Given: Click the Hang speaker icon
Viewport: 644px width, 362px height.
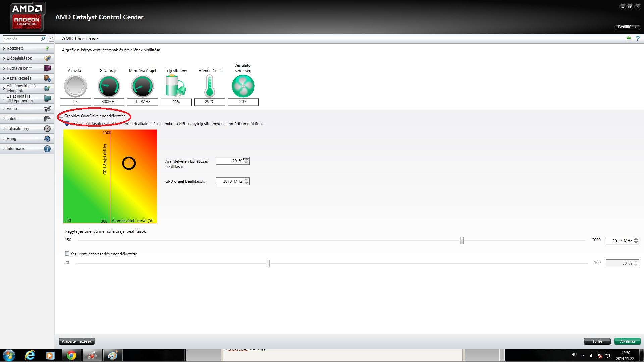Looking at the screenshot, I should [47, 139].
